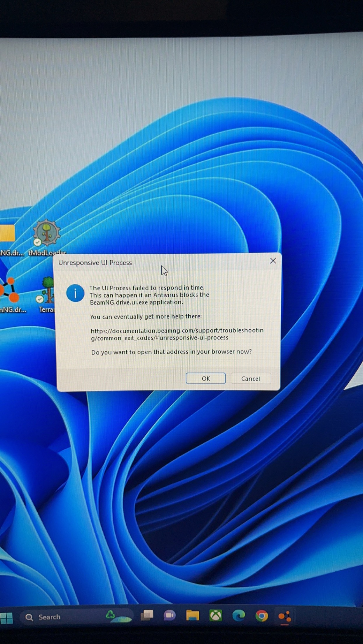The height and width of the screenshot is (644, 363).
Task: Open the Windows Start menu
Action: [6, 617]
